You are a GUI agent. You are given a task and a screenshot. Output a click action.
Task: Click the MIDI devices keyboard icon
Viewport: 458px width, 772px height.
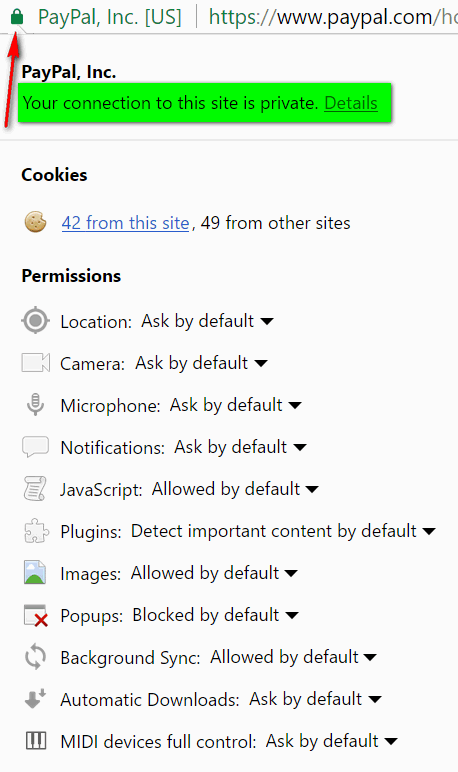(35, 741)
